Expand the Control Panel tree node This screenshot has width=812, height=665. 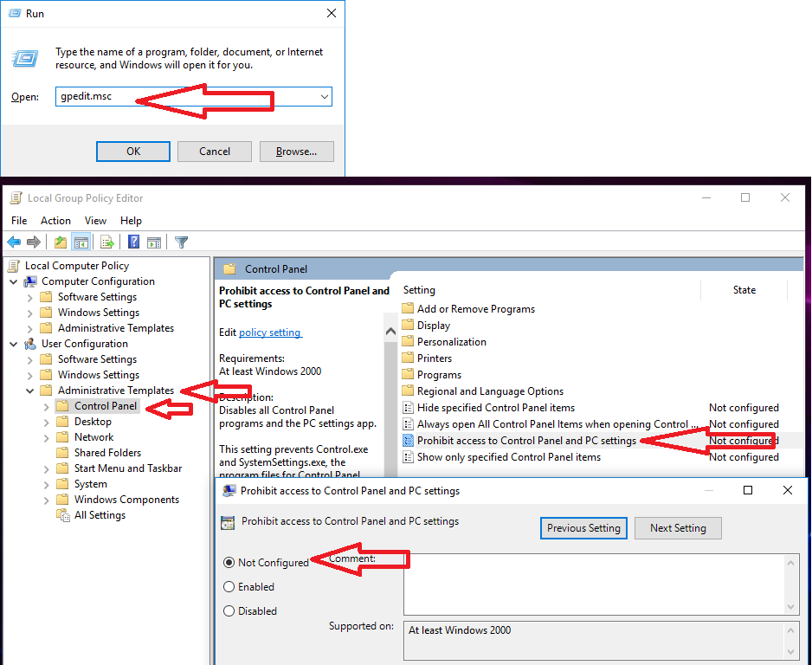46,407
